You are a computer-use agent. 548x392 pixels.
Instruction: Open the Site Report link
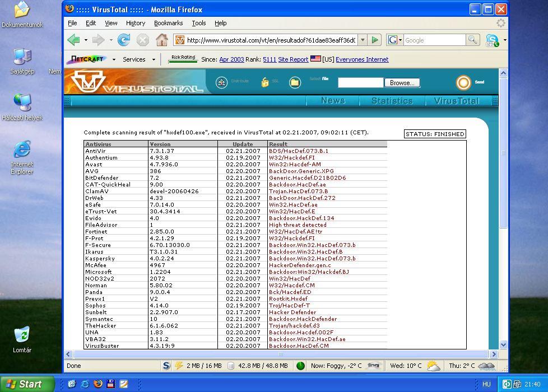coord(293,59)
